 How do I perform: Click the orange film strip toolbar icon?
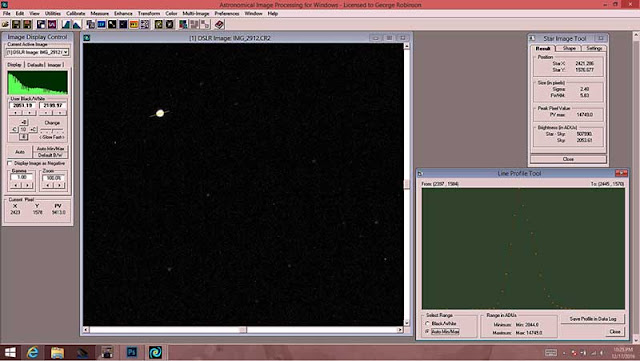click(x=134, y=25)
